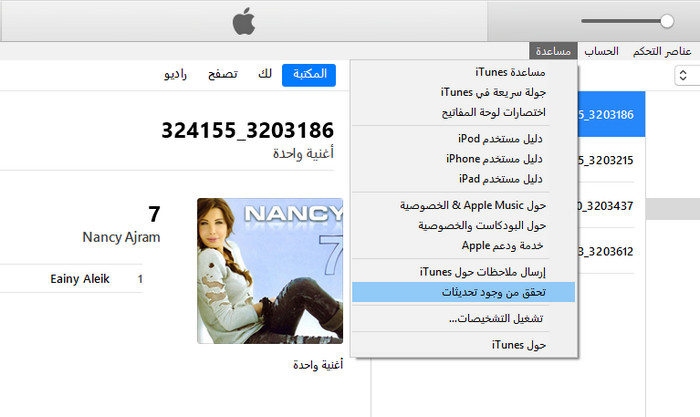Click the Nancy Ajram artist name
This screenshot has width=700, height=417.
[121, 237]
